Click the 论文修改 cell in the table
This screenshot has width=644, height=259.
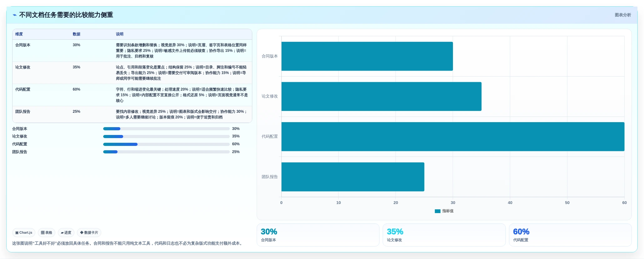tap(23, 67)
